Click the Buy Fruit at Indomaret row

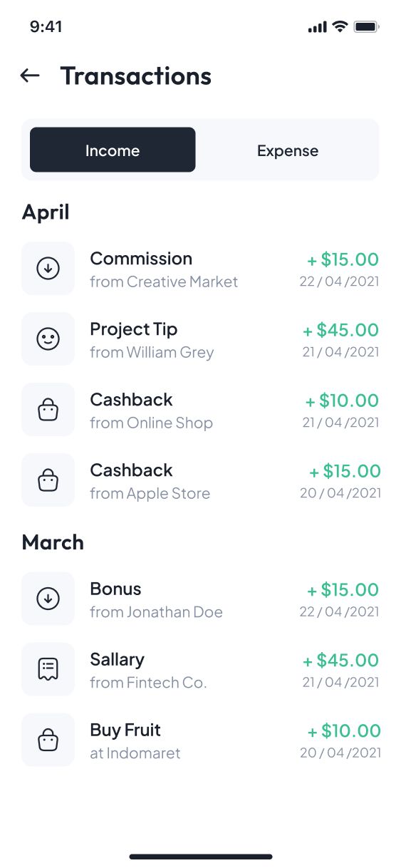[201, 740]
